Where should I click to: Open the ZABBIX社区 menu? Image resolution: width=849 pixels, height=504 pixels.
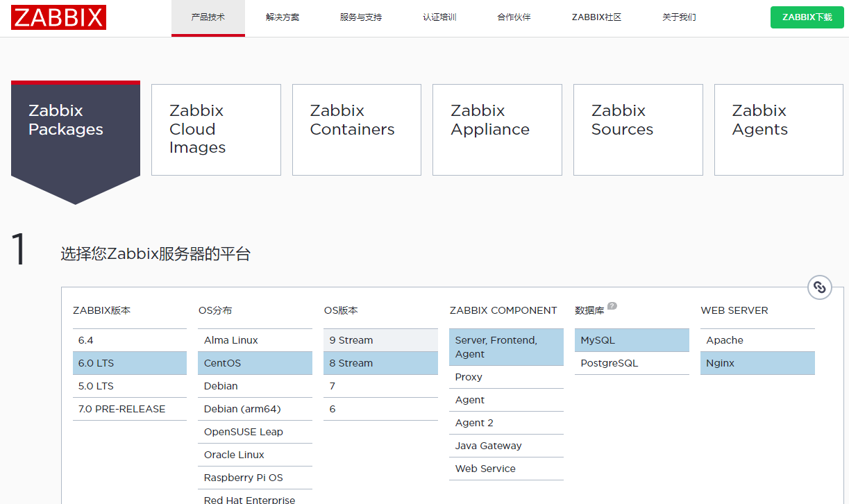(596, 17)
